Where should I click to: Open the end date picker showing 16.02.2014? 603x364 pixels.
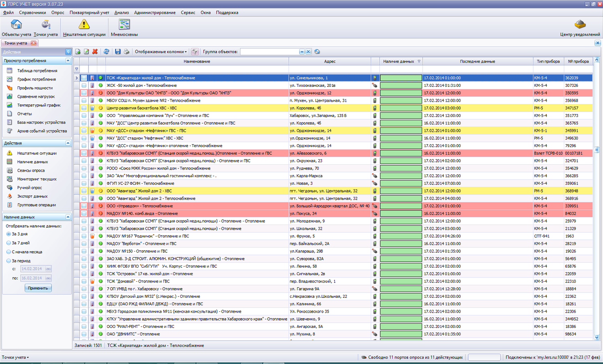pos(48,278)
